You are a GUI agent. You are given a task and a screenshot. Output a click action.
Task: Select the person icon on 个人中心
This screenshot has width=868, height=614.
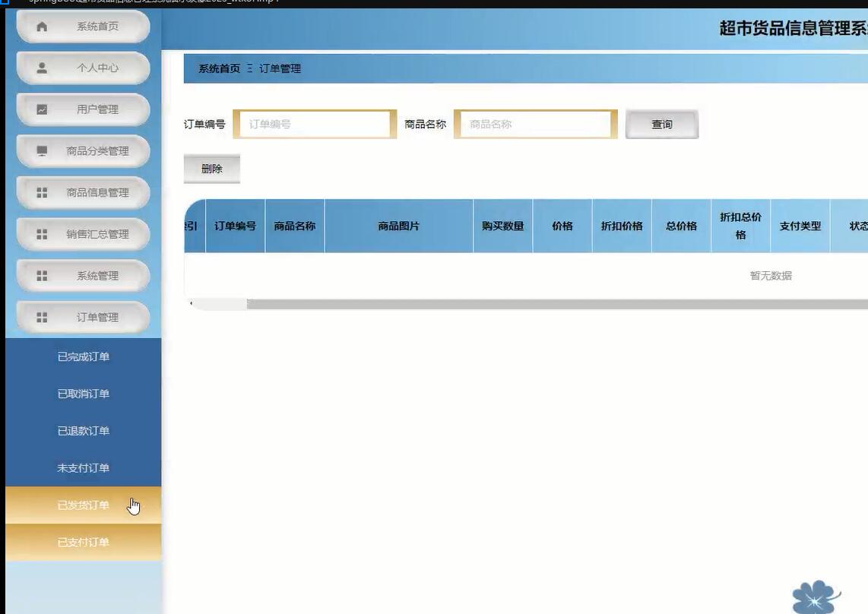(x=42, y=68)
